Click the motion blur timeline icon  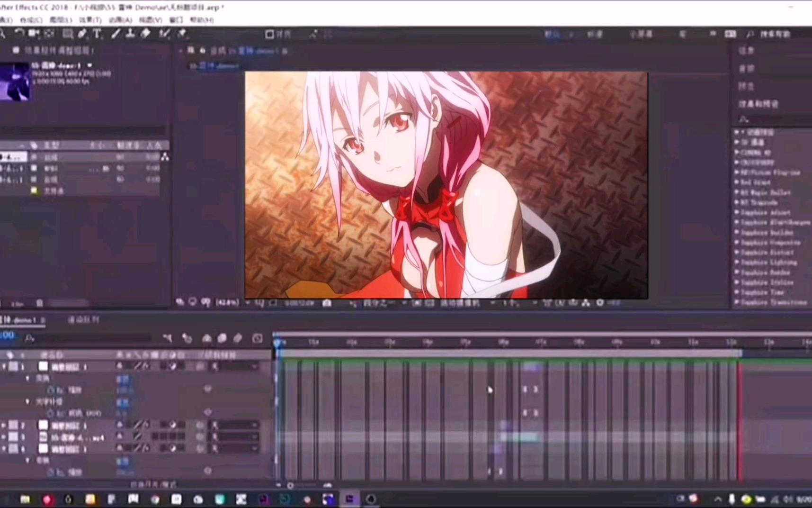238,338
